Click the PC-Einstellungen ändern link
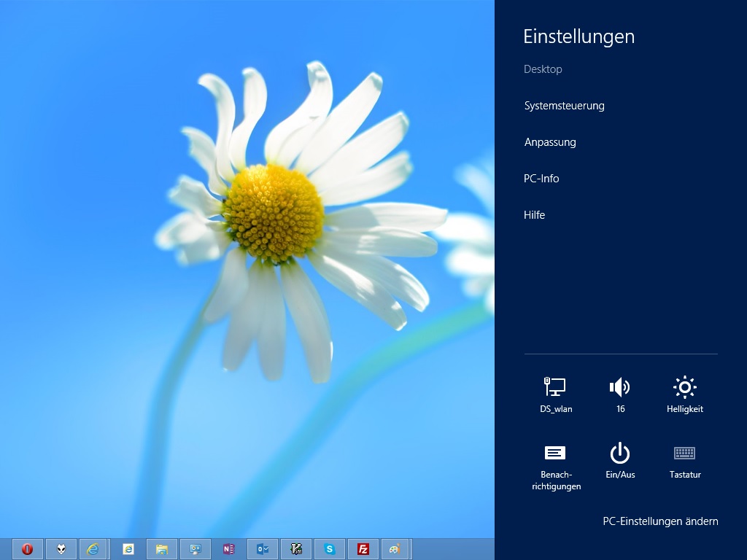The image size is (747, 560). point(659,521)
